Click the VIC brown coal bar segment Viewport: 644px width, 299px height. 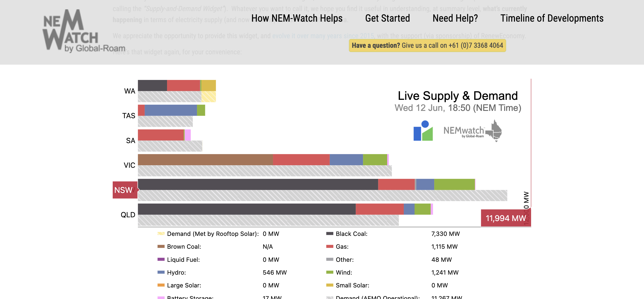(x=205, y=160)
